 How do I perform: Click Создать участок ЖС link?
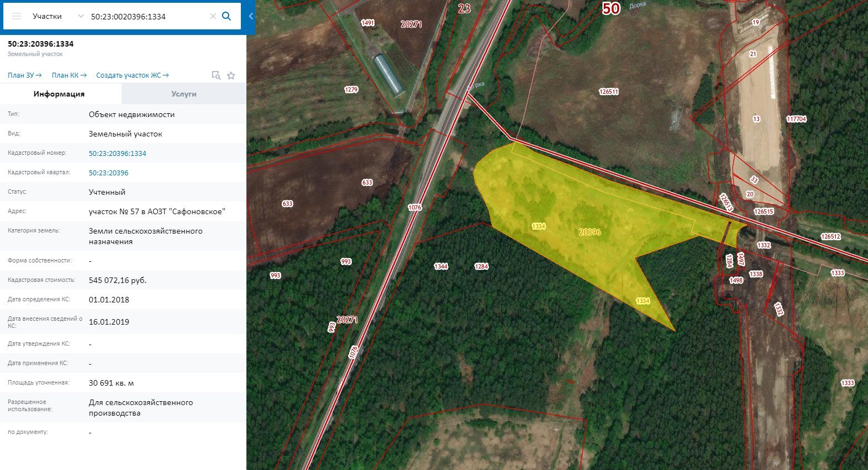pos(132,75)
